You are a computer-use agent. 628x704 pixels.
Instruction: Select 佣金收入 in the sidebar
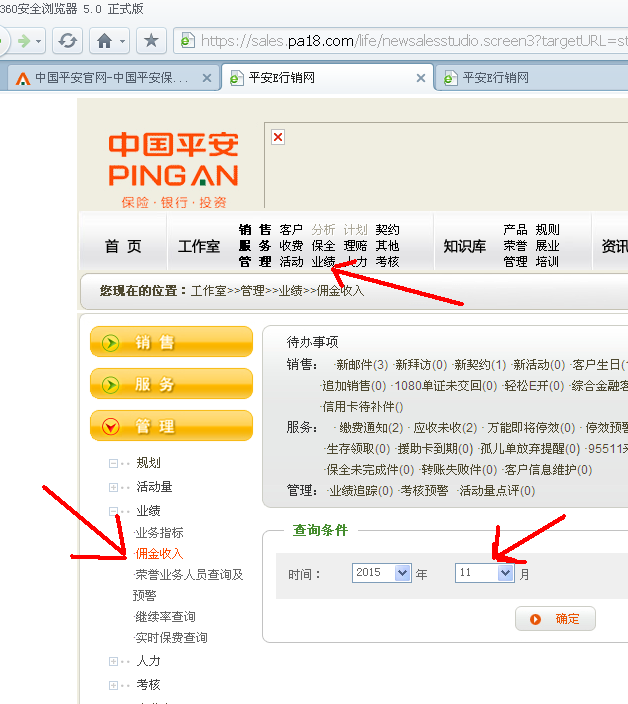pyautogui.click(x=160, y=553)
